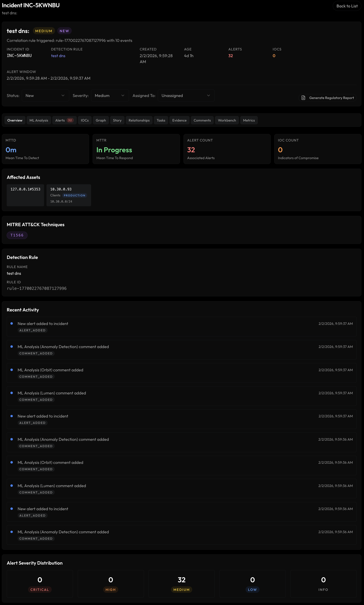
Task: Open the Metrics tab
Action: pos(249,120)
